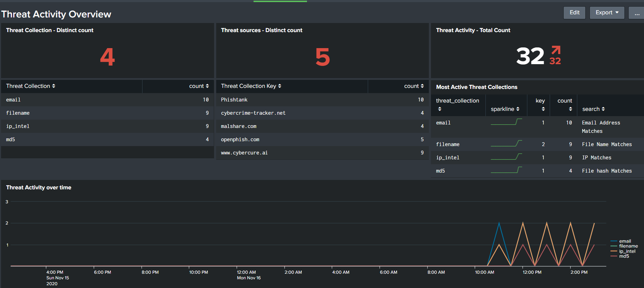Viewport: 644px width, 288px height.
Task: Click the 12:00 PM time axis label
Action: click(532, 272)
